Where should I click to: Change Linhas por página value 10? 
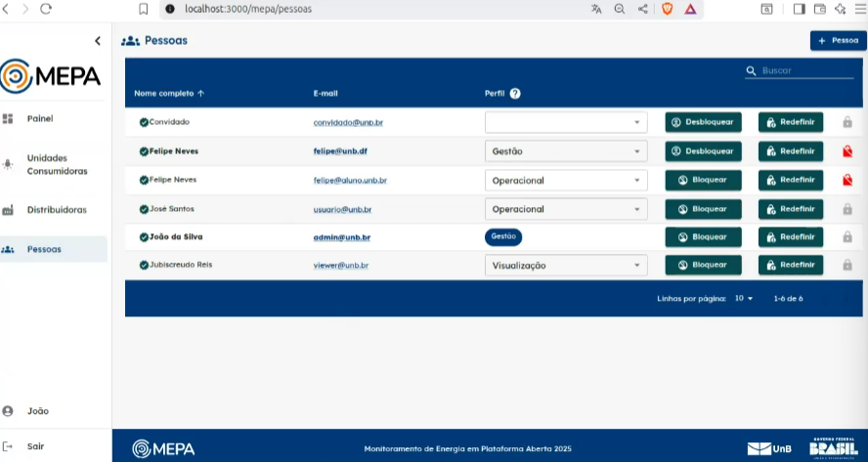[x=744, y=298]
